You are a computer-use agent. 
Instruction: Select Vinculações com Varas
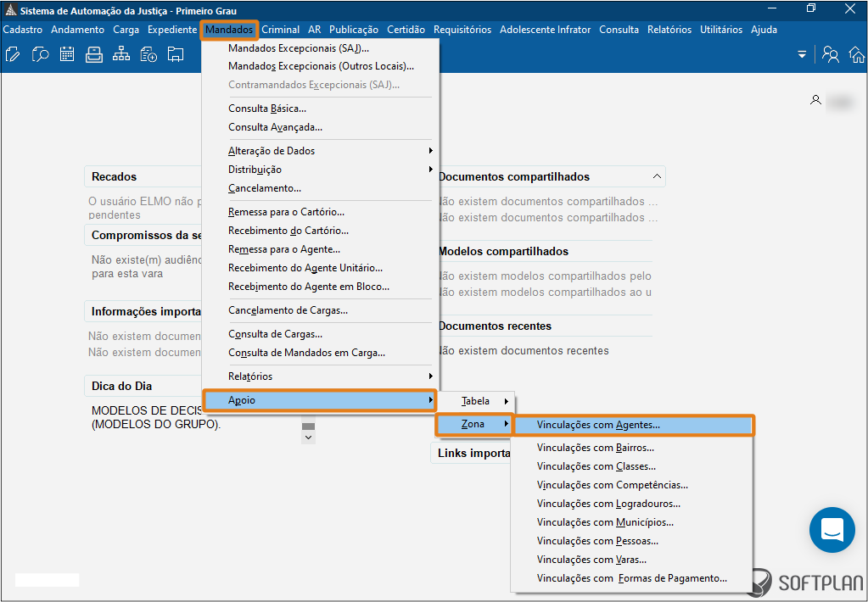(x=631, y=560)
